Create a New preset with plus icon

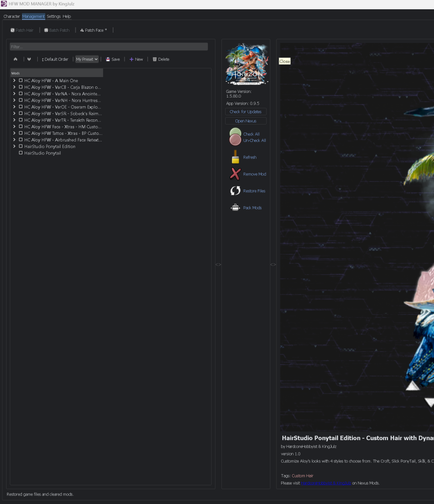136,59
